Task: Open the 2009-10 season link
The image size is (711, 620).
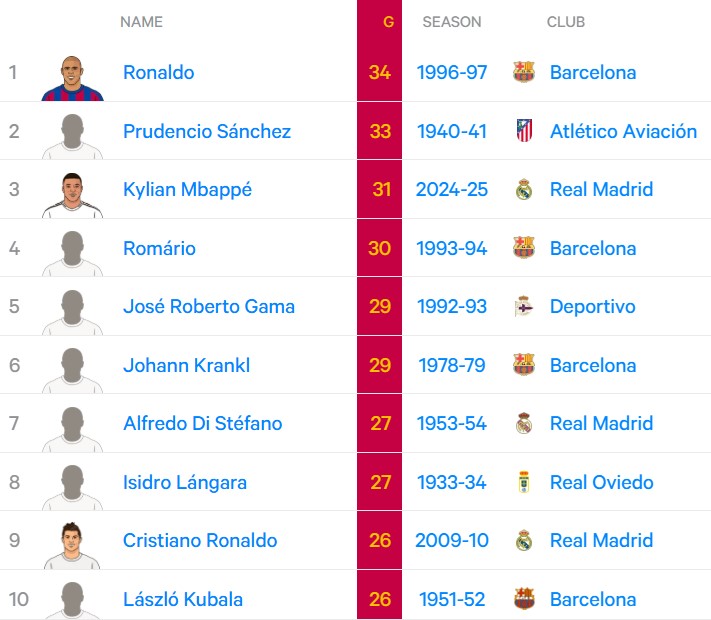Action: tap(452, 541)
